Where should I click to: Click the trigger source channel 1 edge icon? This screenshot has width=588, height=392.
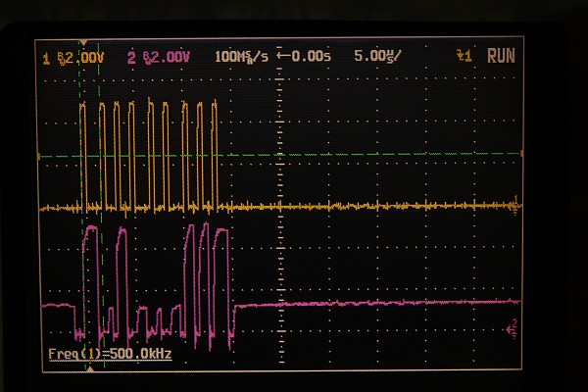tap(465, 58)
